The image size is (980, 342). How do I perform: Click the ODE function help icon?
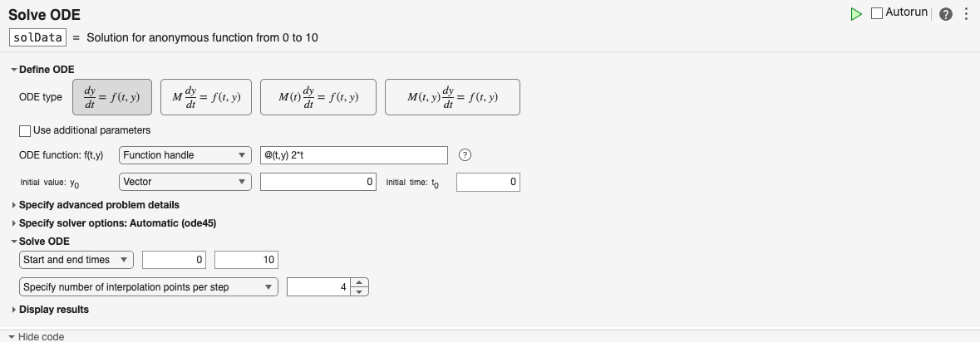pyautogui.click(x=465, y=155)
